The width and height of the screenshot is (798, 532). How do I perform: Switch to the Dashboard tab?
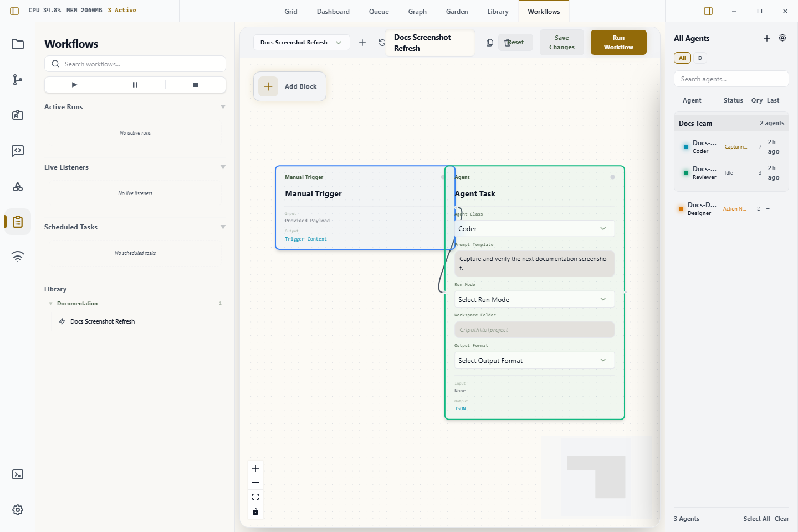(x=333, y=12)
